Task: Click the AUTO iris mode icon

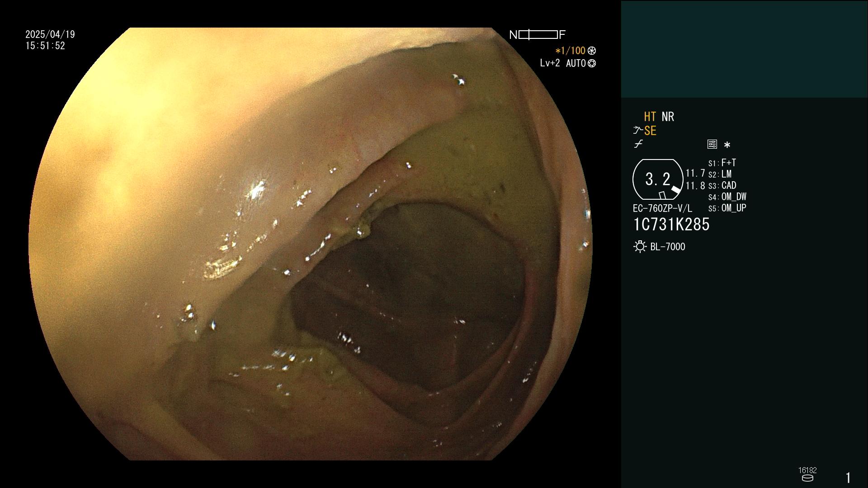Action: 592,63
